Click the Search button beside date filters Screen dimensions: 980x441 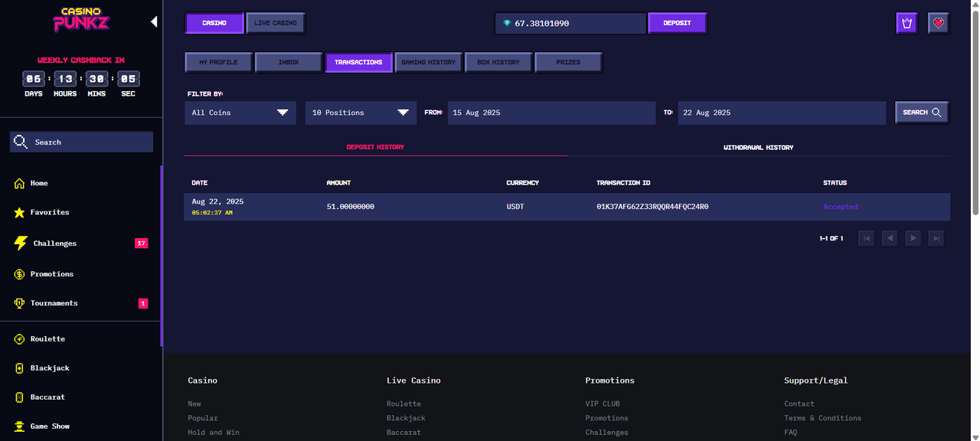click(922, 113)
